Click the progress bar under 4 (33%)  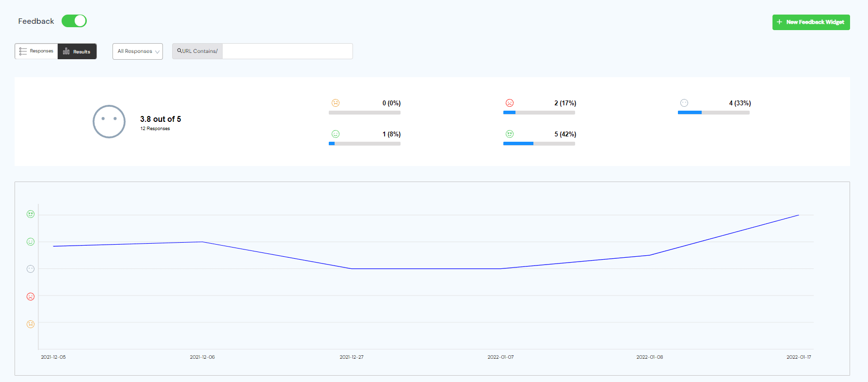714,113
